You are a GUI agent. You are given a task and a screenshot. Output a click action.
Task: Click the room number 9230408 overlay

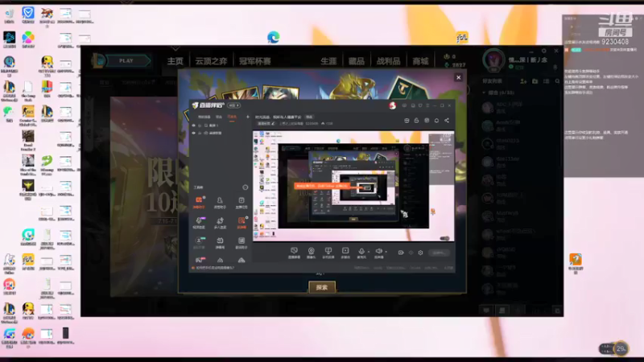[x=615, y=42]
